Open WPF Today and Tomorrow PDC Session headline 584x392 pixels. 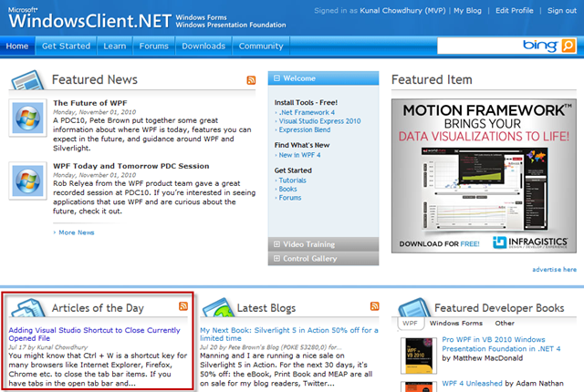click(131, 166)
